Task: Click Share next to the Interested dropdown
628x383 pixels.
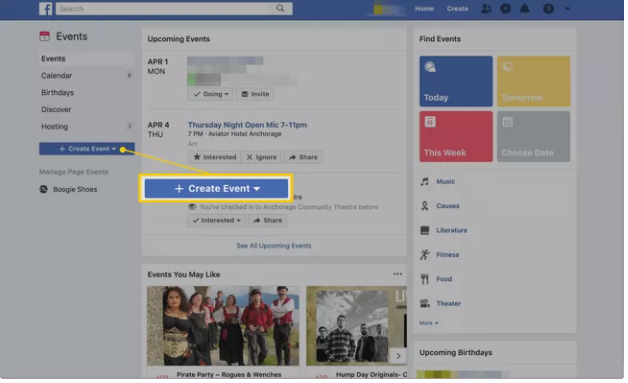Action: pos(268,220)
